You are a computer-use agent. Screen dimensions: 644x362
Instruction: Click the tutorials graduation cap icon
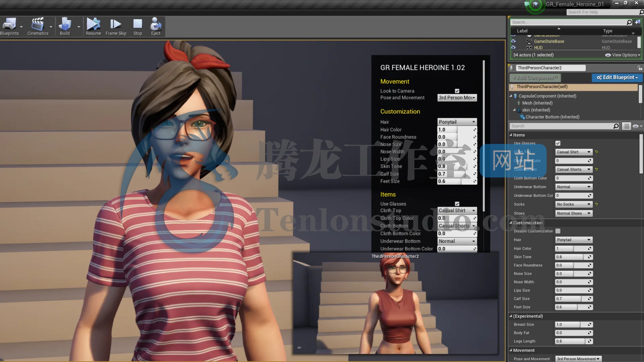(x=535, y=5)
